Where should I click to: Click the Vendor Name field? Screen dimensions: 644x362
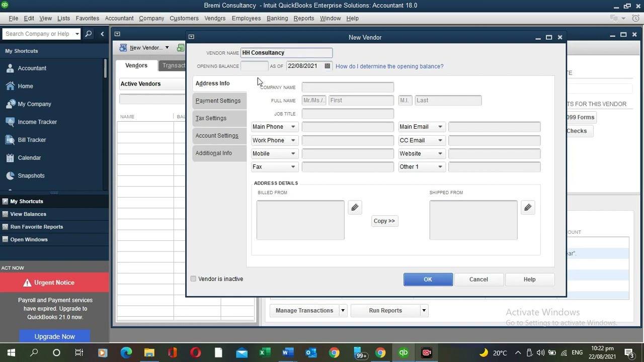point(286,53)
